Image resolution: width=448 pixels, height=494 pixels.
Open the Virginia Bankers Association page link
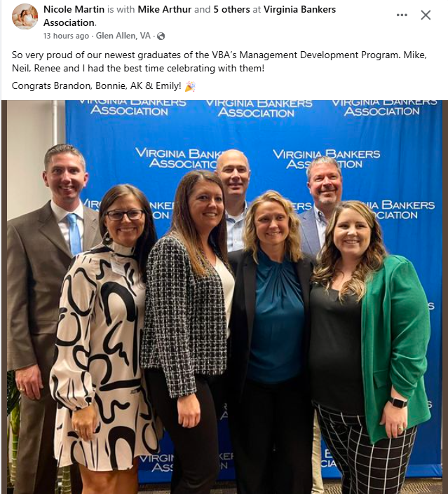click(189, 16)
